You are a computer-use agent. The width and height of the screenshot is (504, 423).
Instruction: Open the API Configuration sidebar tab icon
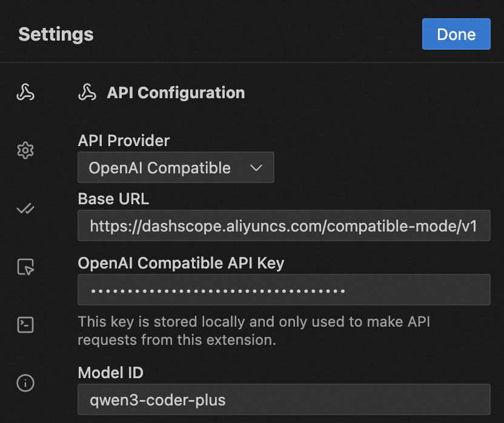[x=25, y=92]
